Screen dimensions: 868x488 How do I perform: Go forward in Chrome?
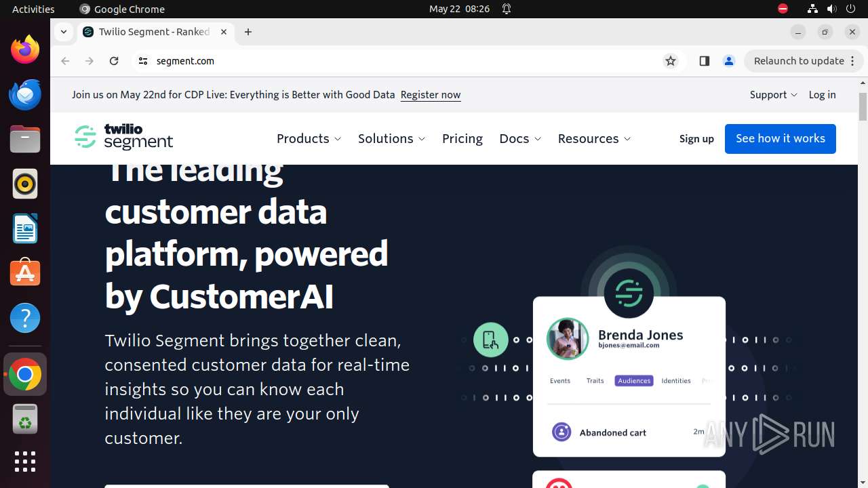coord(90,61)
